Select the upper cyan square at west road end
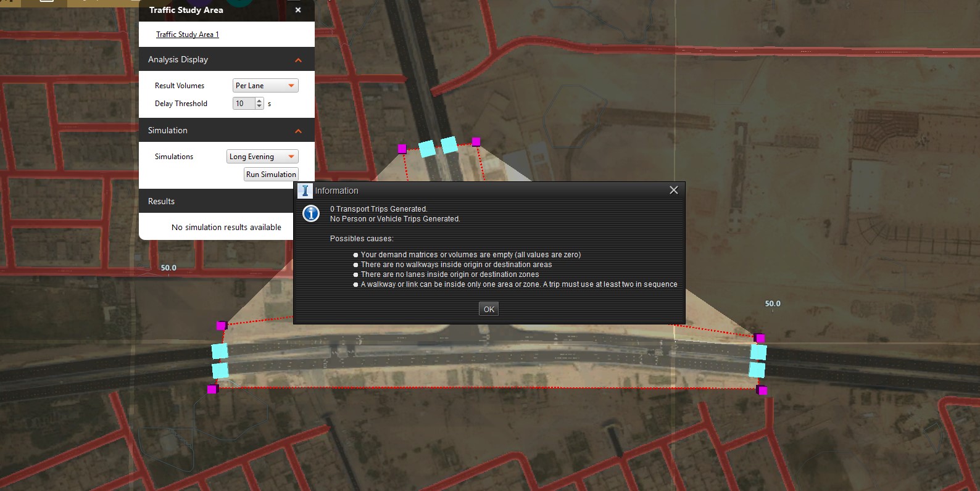Viewport: 980px width, 491px height. click(220, 351)
